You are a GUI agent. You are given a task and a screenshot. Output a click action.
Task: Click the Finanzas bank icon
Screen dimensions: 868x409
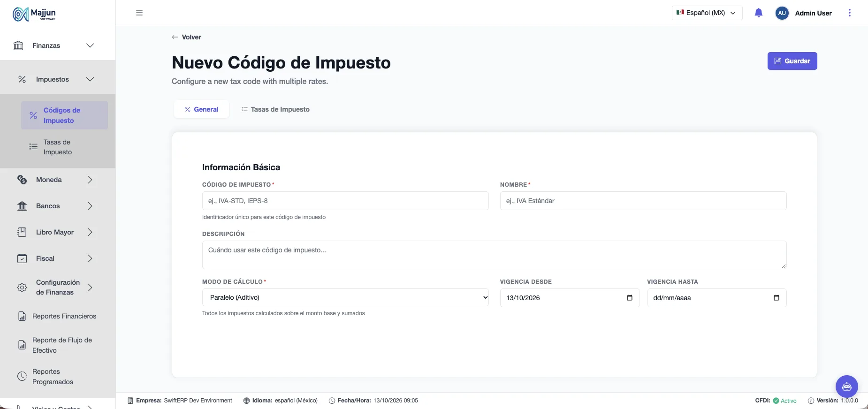click(18, 45)
